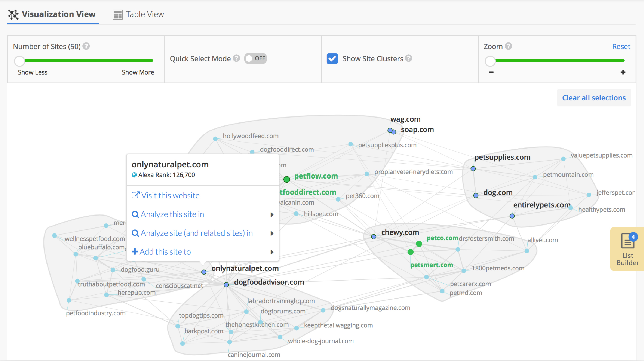Open the Analyze this site in submenu
This screenshot has height=361, width=644.
(203, 214)
